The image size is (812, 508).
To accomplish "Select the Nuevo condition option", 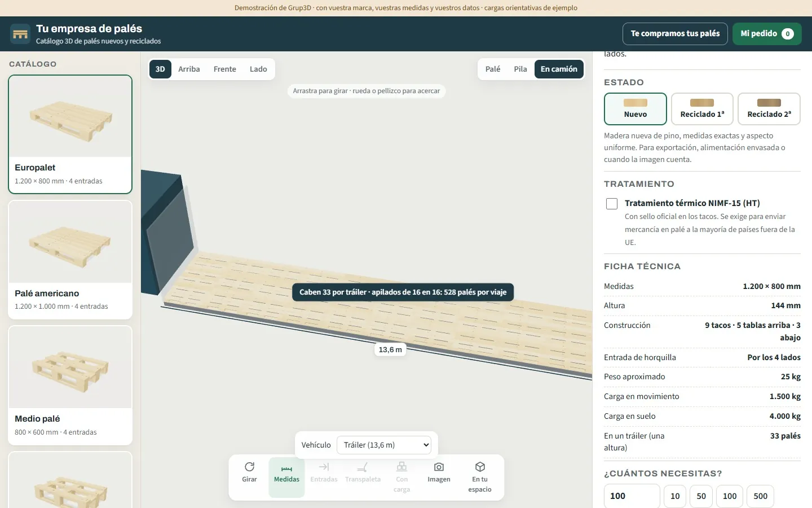I will tap(636, 109).
